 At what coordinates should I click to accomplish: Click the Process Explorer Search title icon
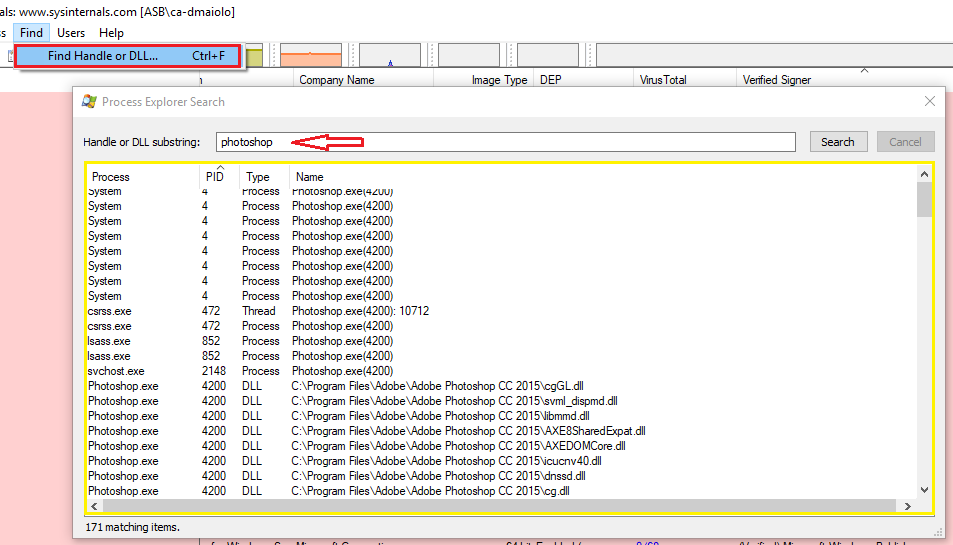(89, 101)
